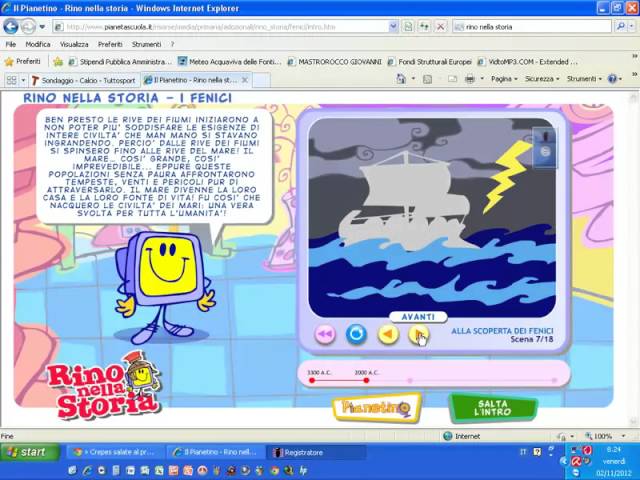This screenshot has width=640, height=480.
Task: Open the Strumenti command bar dropdown
Action: click(584, 79)
